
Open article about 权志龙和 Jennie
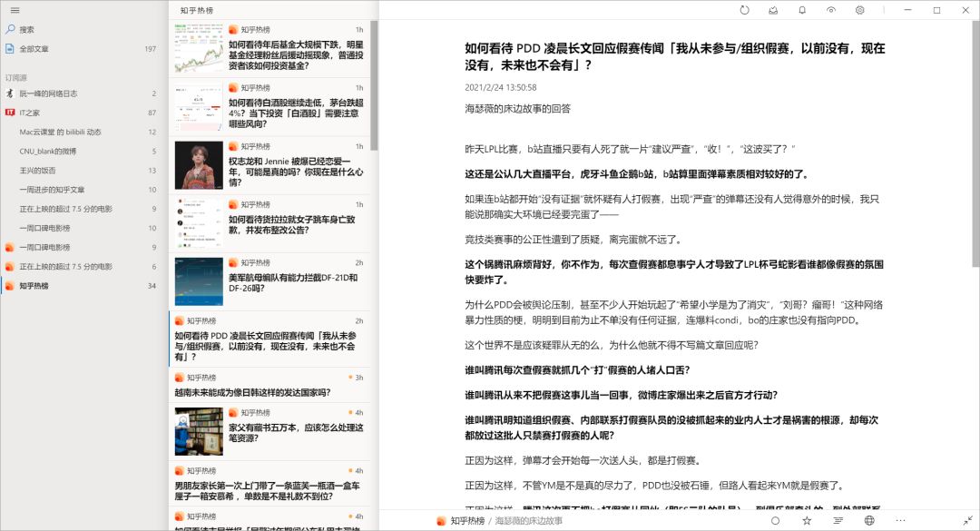click(x=269, y=166)
